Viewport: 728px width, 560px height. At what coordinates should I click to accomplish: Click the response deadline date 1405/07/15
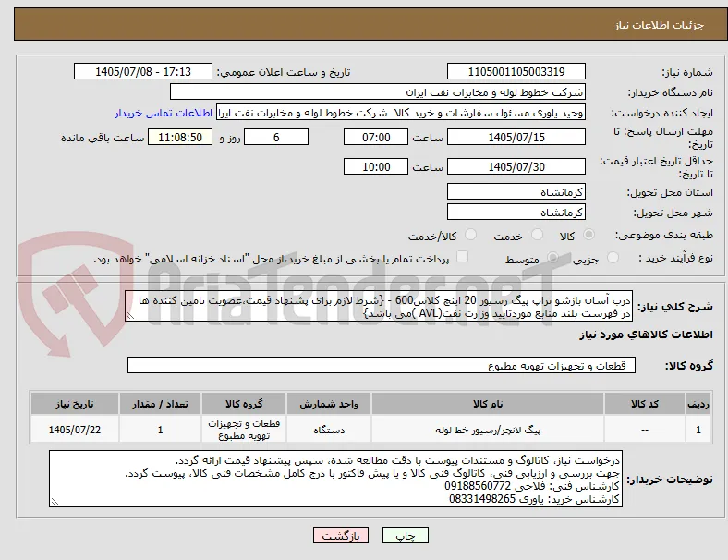pos(516,137)
